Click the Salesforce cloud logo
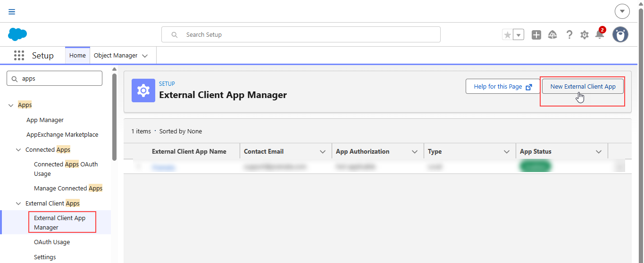Image resolution: width=644 pixels, height=263 pixels. click(17, 34)
